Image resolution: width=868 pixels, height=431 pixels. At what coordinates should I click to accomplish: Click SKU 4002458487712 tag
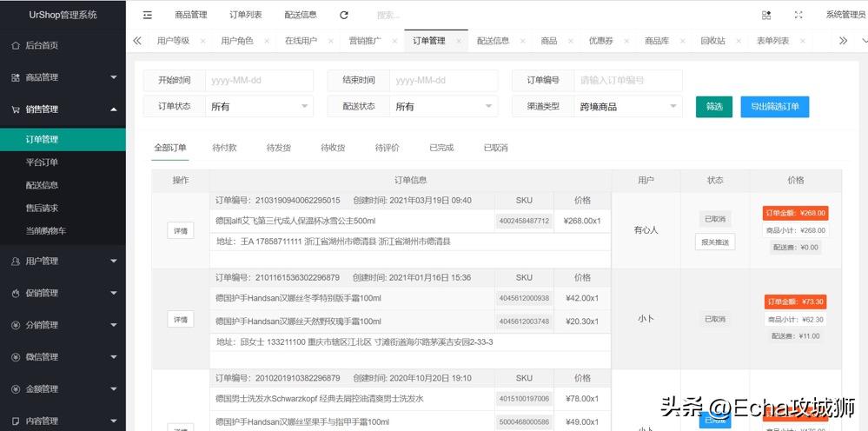point(524,221)
